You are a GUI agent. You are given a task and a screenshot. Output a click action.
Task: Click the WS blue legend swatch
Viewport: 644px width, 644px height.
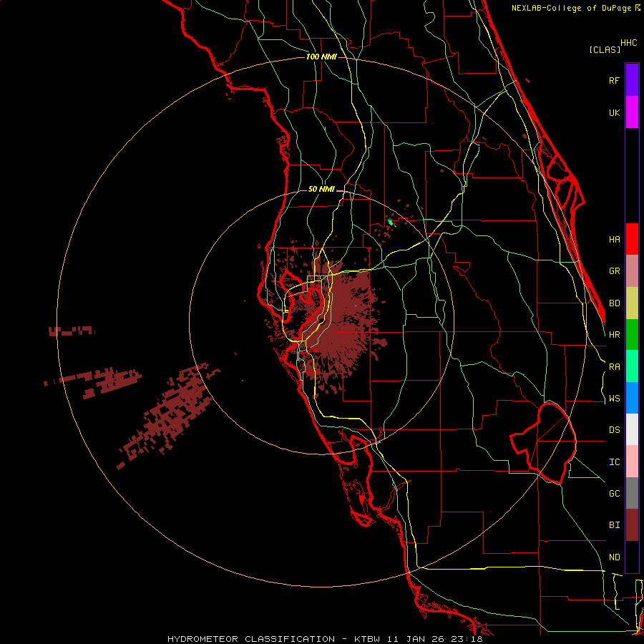(632, 398)
